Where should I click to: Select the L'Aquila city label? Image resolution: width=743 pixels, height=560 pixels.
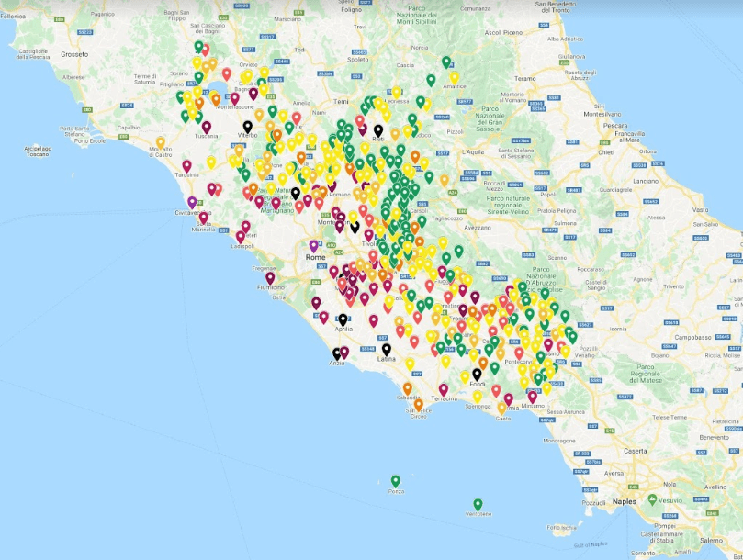click(472, 151)
